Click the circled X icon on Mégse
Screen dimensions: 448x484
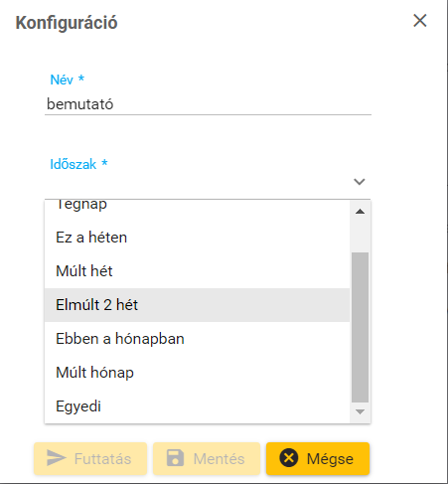pos(289,458)
